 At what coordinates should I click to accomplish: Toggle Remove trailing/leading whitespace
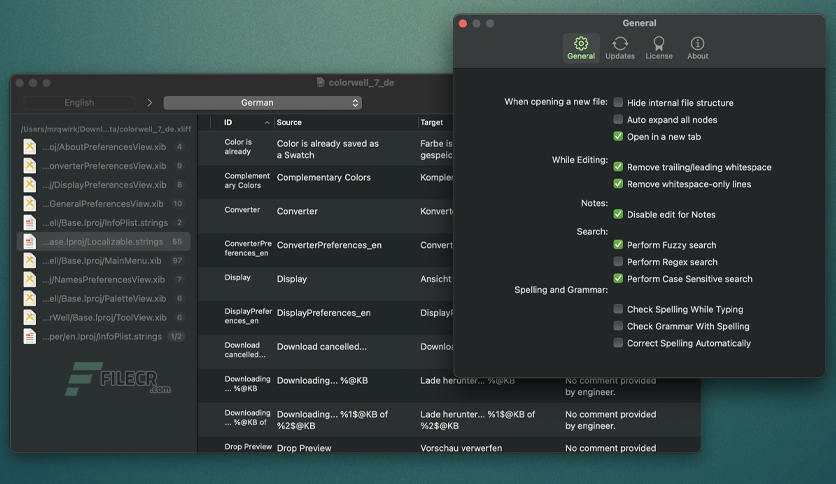pos(618,167)
